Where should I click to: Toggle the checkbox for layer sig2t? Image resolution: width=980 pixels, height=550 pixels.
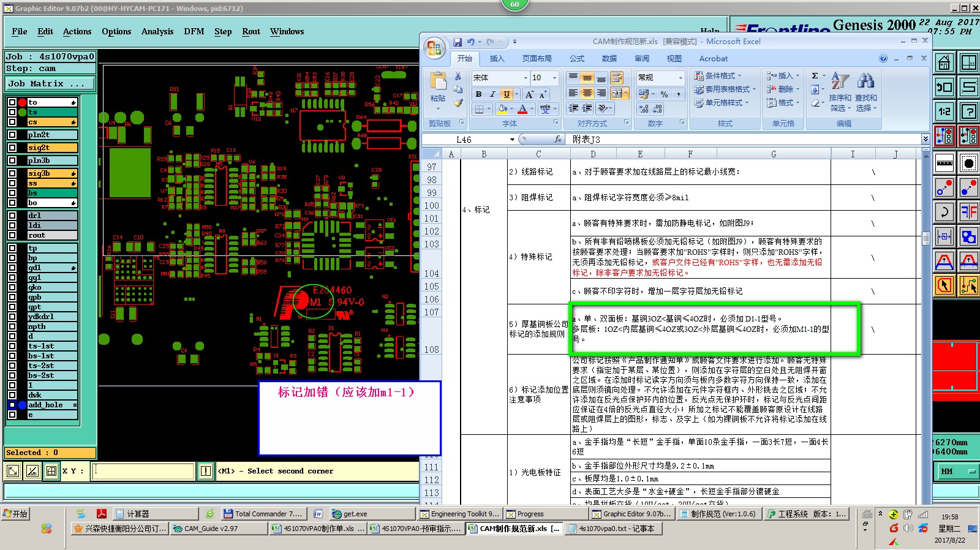(x=12, y=148)
